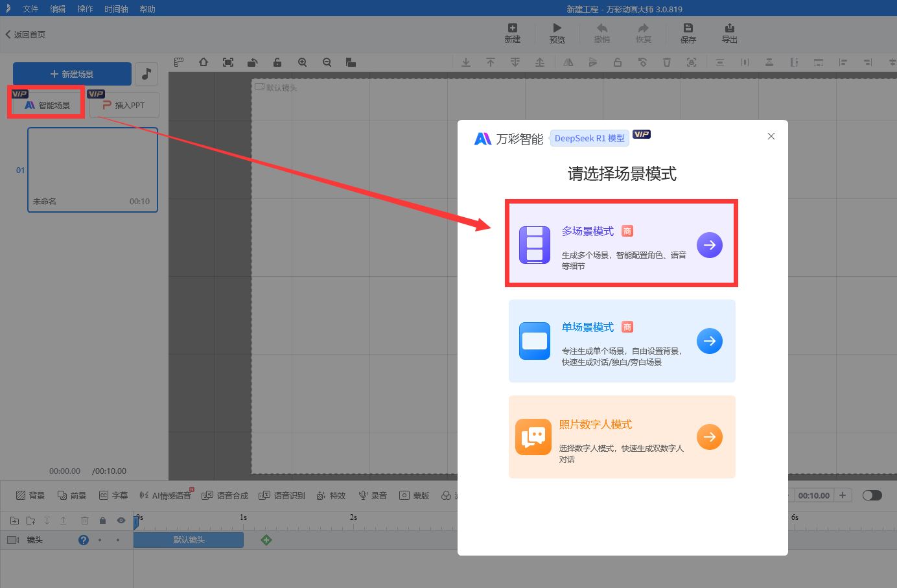897x588 pixels.
Task: Toggle the timeline eye visibility icon
Action: (121, 521)
